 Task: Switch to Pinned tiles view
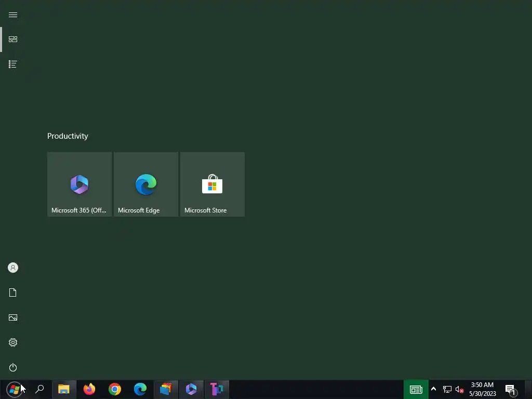pyautogui.click(x=13, y=39)
